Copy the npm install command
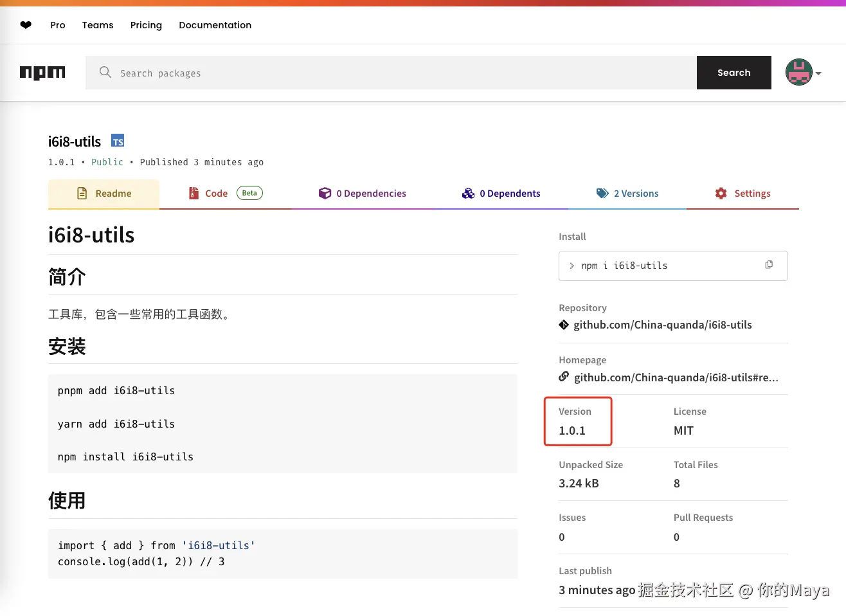Viewport: 846px width, 616px height. (x=769, y=264)
